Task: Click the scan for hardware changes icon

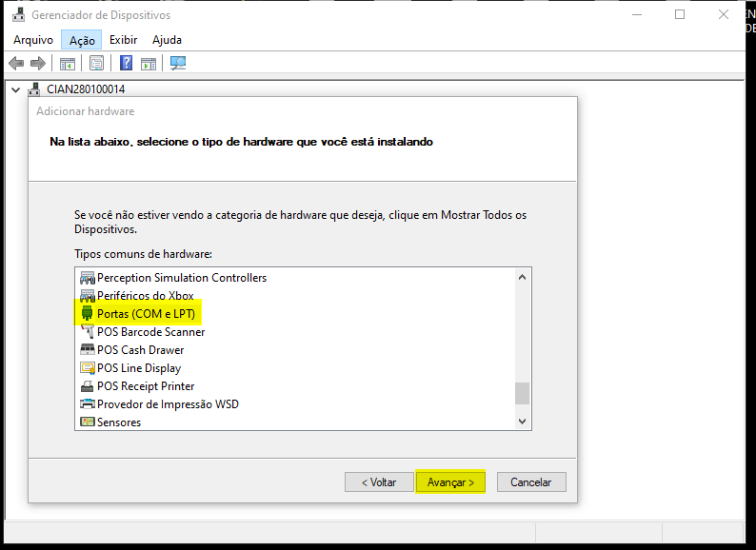Action: [178, 63]
